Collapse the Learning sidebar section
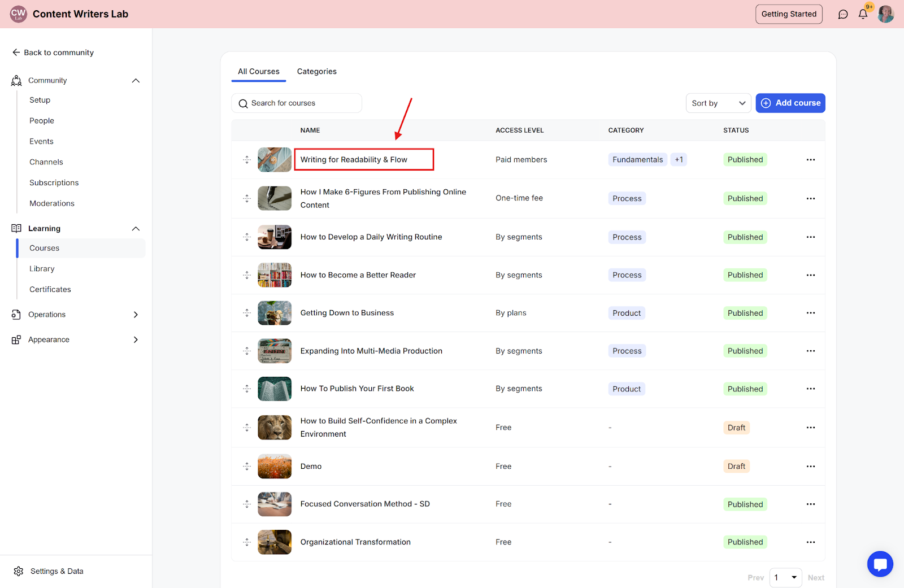904x588 pixels. (136, 229)
